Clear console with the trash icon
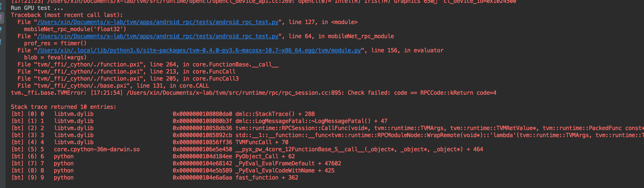The height and width of the screenshot is (188, 644). click(x=1, y=42)
